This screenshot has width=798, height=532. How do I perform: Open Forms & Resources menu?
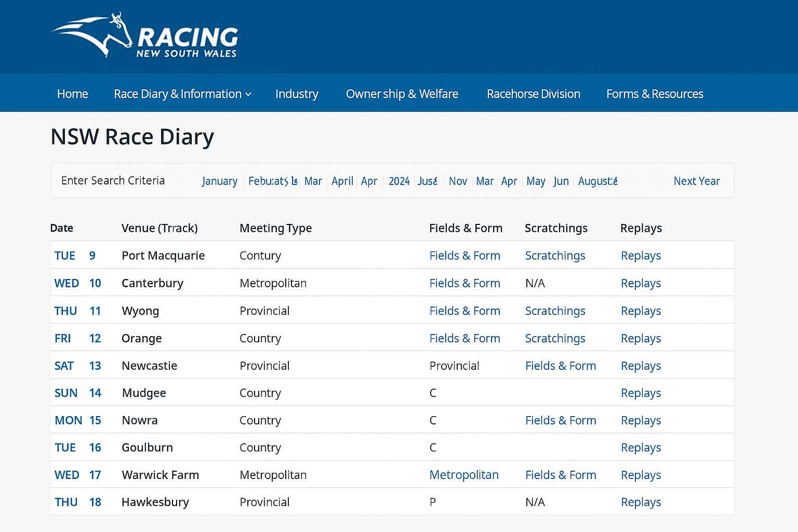point(655,94)
